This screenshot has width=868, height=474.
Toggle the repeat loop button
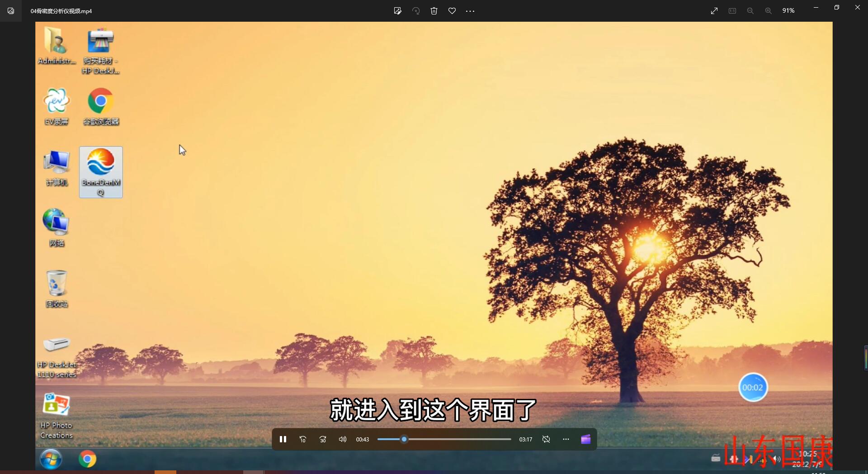point(546,439)
